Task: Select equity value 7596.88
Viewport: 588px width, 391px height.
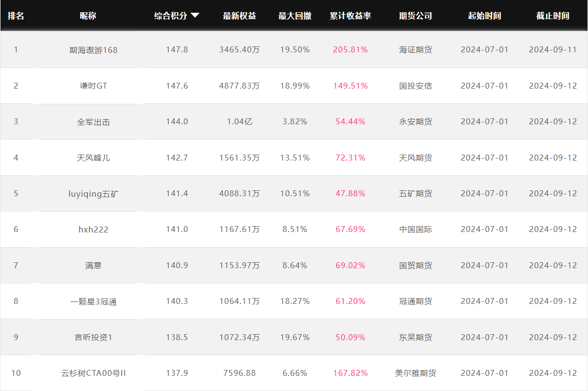Action: [x=240, y=373]
